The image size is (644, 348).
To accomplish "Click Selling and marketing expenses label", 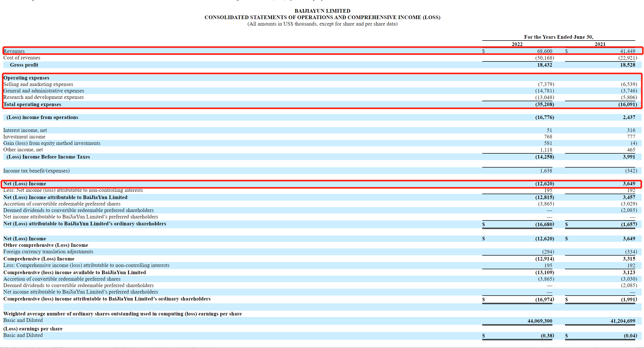I will pos(38,84).
